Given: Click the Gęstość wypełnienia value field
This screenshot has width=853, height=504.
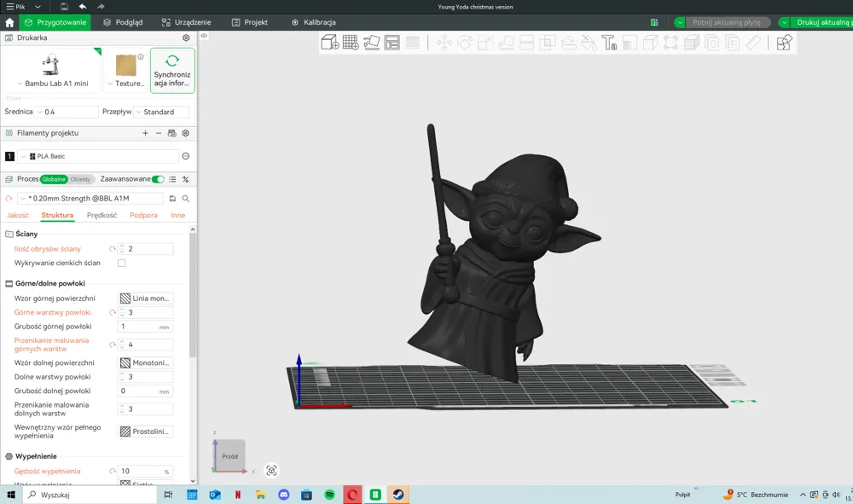Looking at the screenshot, I should 146,472.
